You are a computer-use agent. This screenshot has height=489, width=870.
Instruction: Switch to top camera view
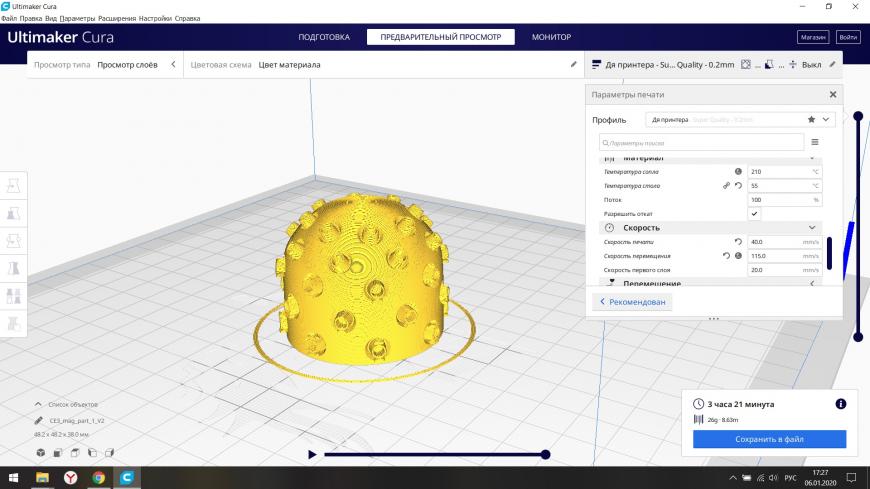click(x=75, y=453)
